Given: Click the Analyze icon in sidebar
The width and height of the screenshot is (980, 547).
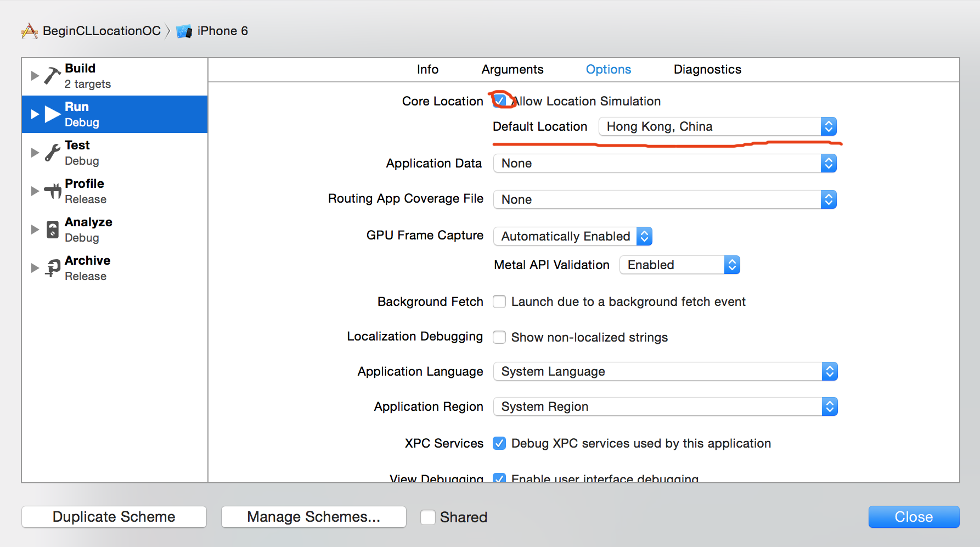Looking at the screenshot, I should [x=52, y=230].
